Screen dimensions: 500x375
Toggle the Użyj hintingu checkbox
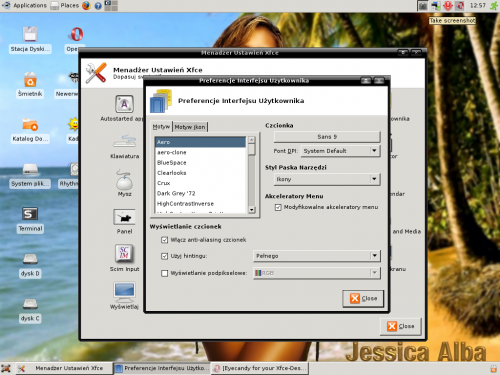164,256
